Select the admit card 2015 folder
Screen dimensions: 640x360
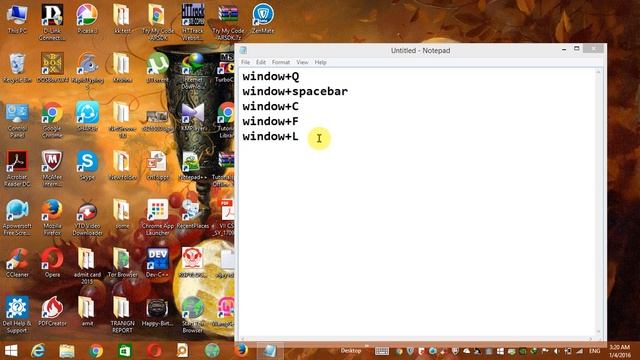tap(87, 266)
